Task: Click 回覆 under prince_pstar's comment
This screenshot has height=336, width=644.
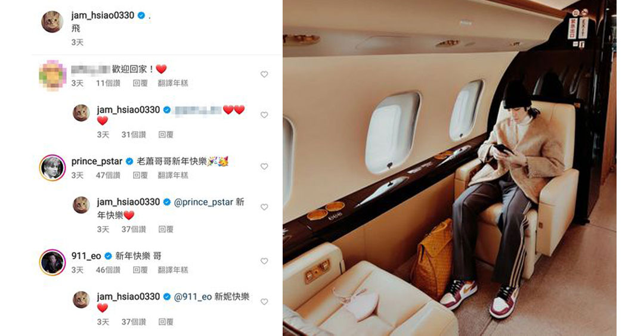Action: pos(140,176)
